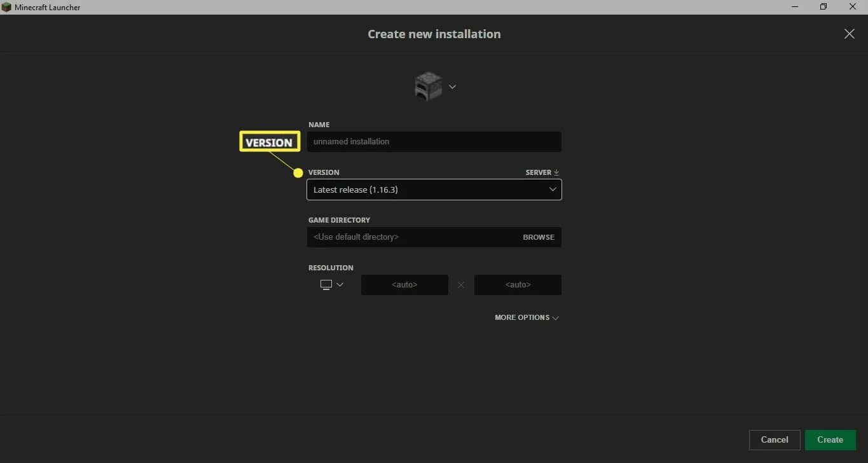This screenshot has height=463, width=868.
Task: Click the Minecraft Launcher title bar icon
Action: (6, 7)
